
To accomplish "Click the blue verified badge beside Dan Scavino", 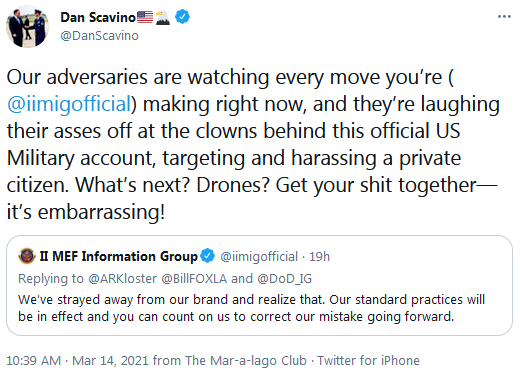I will click(x=182, y=17).
